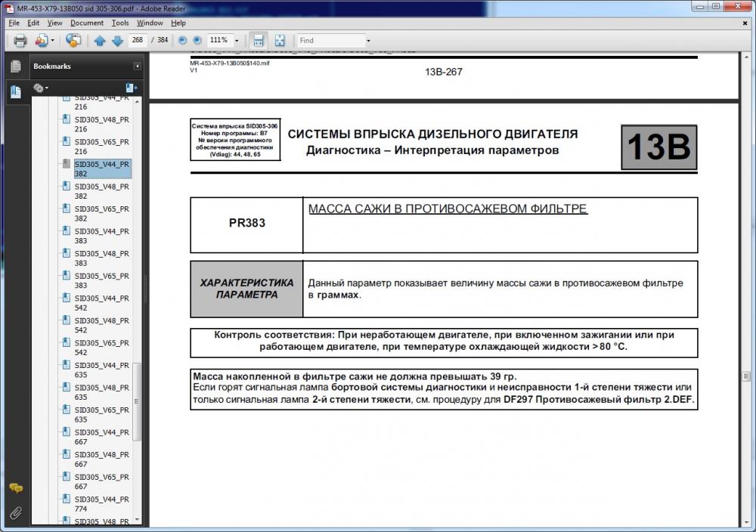Viewport: 756px width, 532px height.
Task: Open the Comments panel speech bubble icon
Action: (x=16, y=488)
